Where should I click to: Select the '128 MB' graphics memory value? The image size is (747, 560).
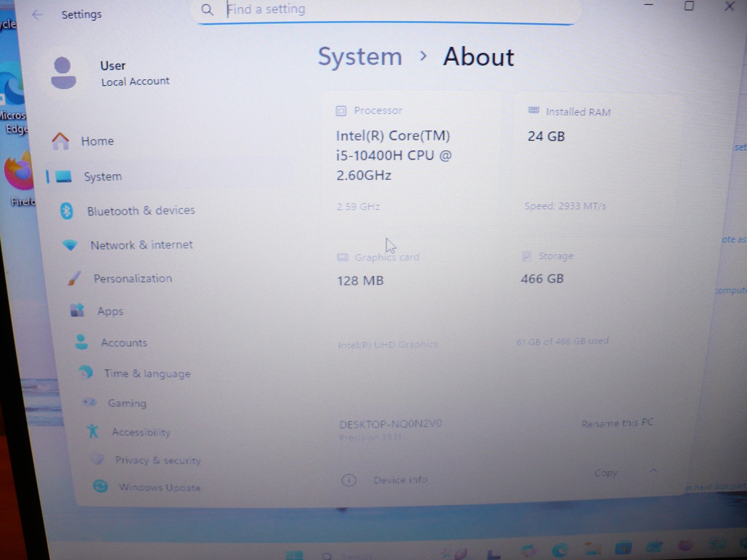[x=360, y=280]
